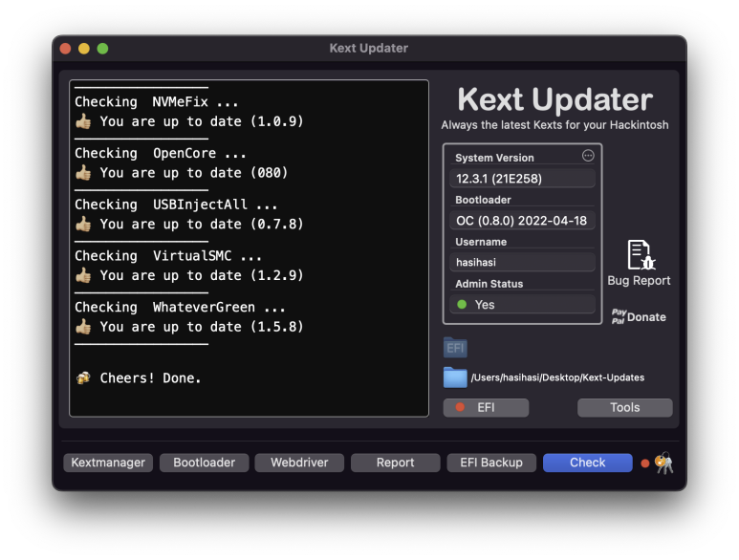Click the "Checking WhateverGreen ..." log line

coord(180,307)
